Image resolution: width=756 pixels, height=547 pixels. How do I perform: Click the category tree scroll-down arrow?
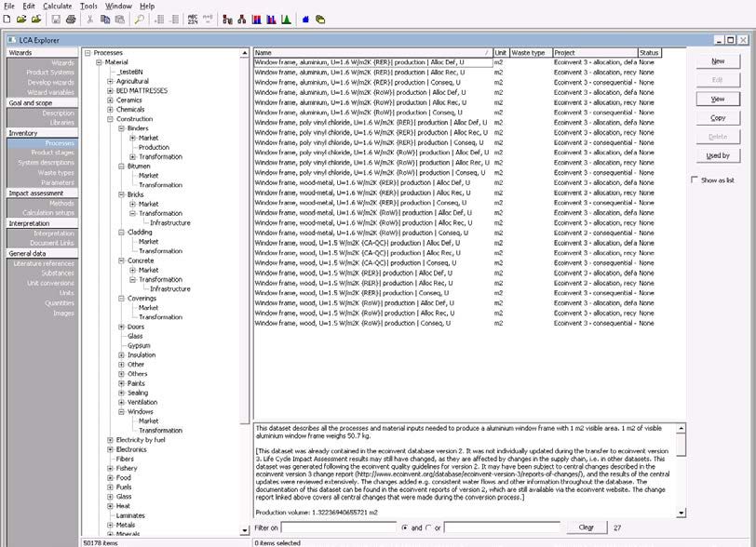click(245, 530)
